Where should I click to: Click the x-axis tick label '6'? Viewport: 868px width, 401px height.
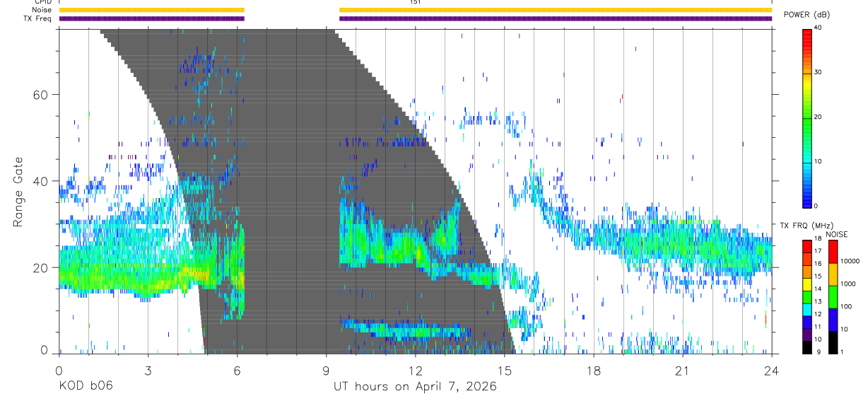coord(237,370)
